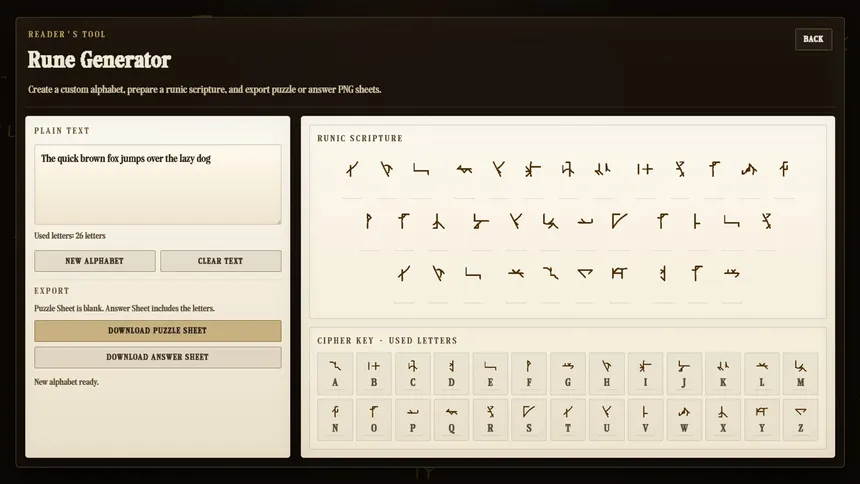Select the cipher key tile for N
860x484 pixels.
point(335,420)
